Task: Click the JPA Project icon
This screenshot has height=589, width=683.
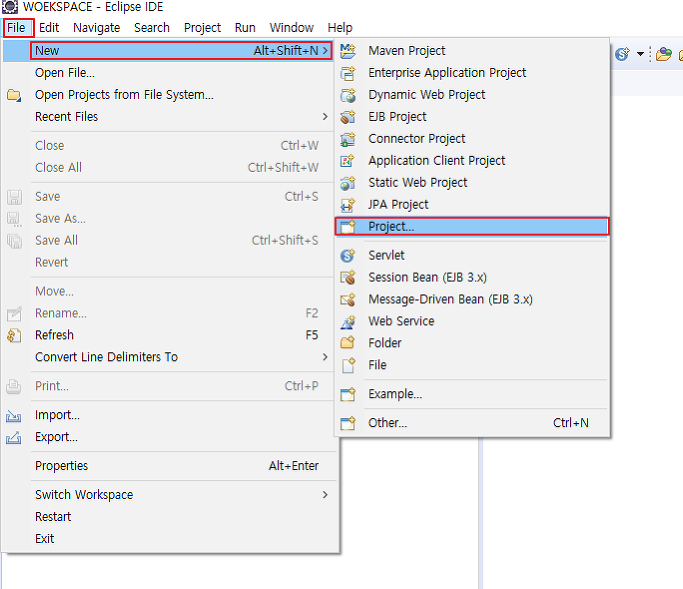Action: coord(348,205)
